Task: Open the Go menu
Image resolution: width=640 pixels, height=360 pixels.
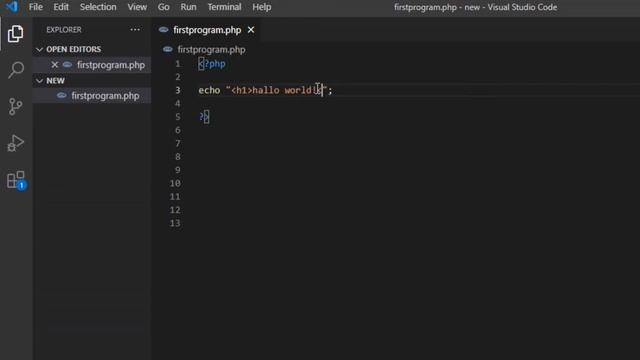Action: [164, 7]
